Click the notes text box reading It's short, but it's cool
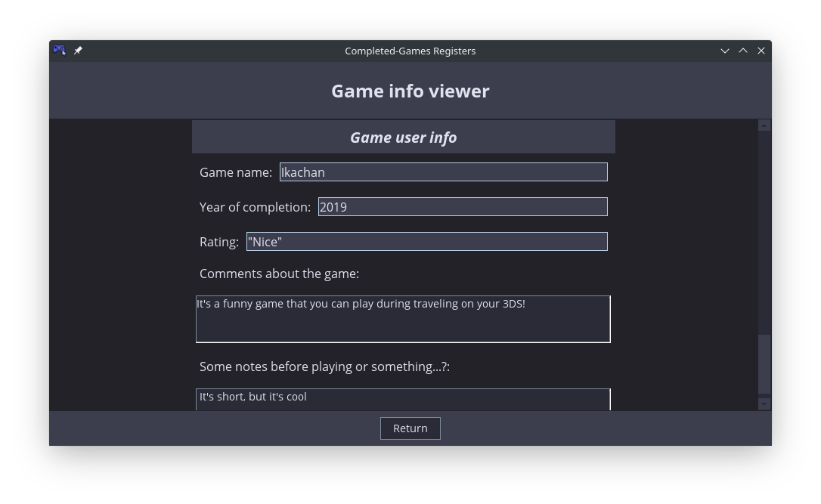 pos(403,399)
